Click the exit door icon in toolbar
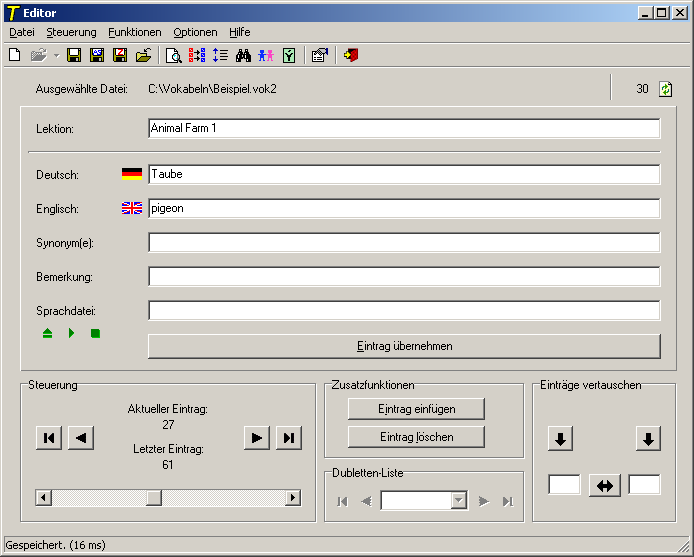Image resolution: width=694 pixels, height=557 pixels. pos(350,56)
